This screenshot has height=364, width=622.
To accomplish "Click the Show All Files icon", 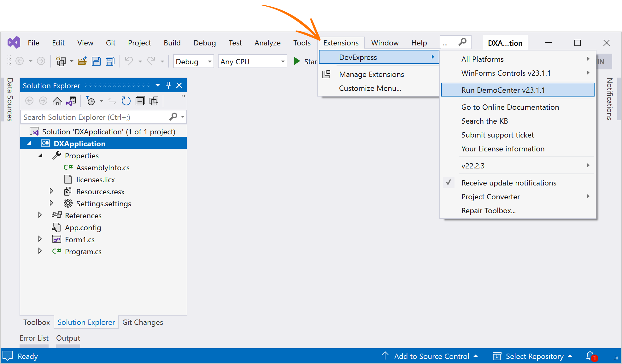I will click(154, 101).
